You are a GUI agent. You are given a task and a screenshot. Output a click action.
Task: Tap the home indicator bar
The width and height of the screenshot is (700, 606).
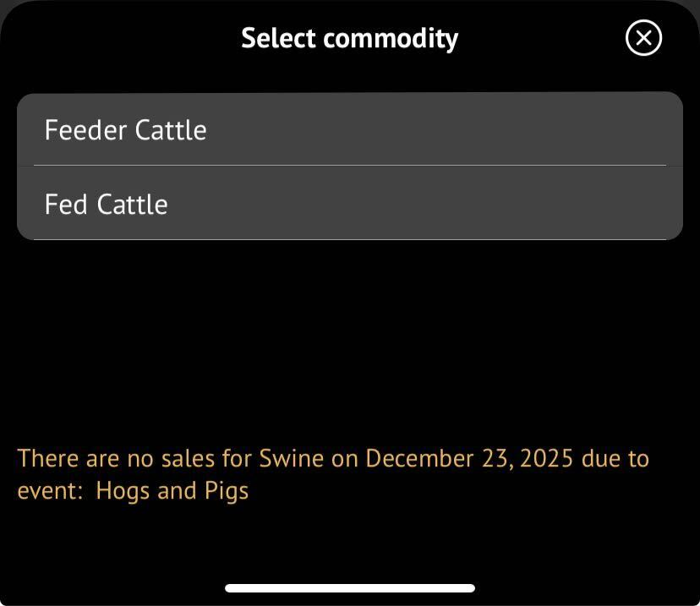[349, 588]
